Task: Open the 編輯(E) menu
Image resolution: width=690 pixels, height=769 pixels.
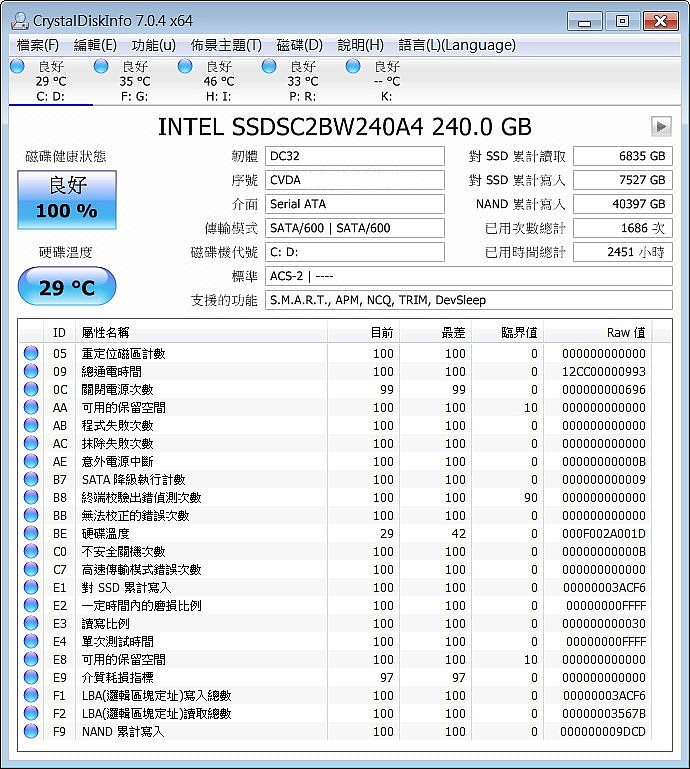Action: pyautogui.click(x=95, y=45)
